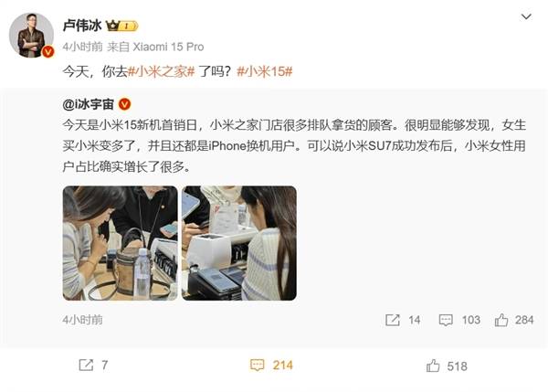
Task: Click the quoted post's 4小时前 timestamp
Action: [83, 320]
